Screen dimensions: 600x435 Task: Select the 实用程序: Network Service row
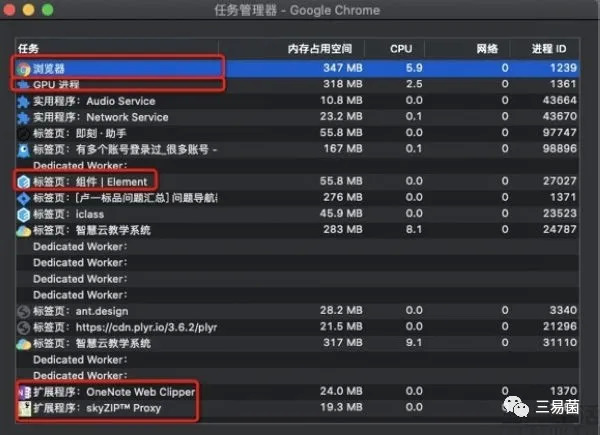pos(297,117)
